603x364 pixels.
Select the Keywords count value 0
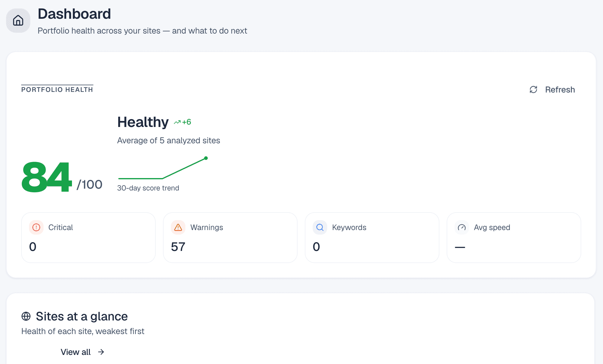316,247
